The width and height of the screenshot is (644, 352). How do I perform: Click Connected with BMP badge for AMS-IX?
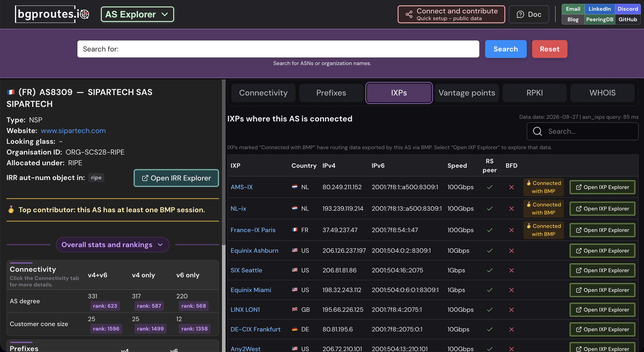click(544, 187)
